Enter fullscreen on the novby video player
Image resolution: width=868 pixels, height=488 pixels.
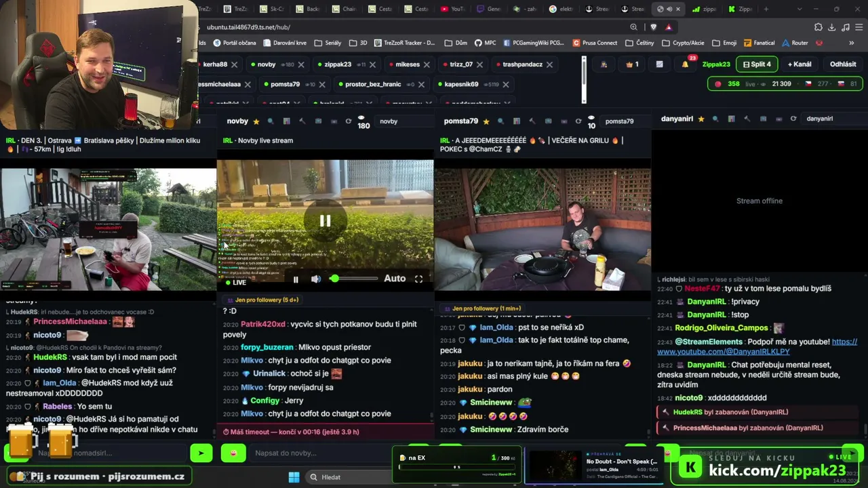click(x=418, y=279)
